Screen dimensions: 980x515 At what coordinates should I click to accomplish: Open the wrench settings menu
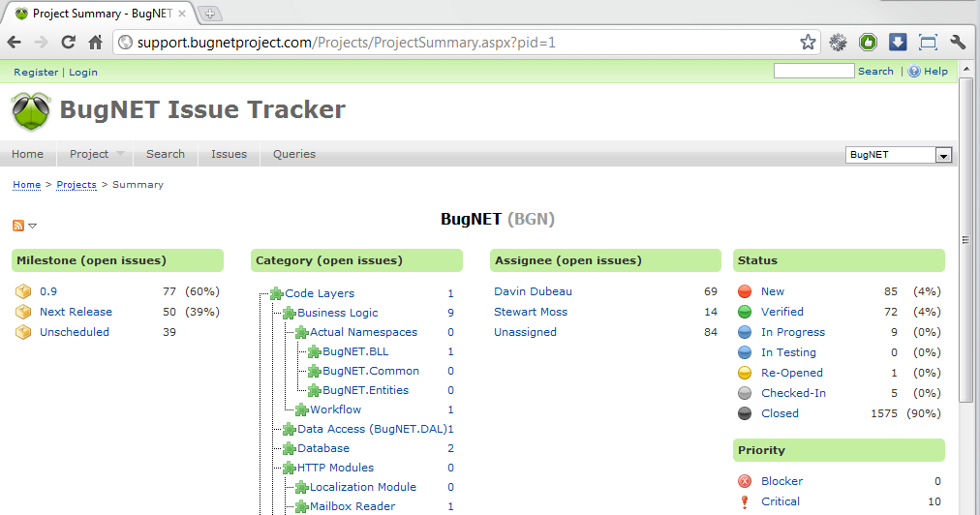click(x=958, y=43)
